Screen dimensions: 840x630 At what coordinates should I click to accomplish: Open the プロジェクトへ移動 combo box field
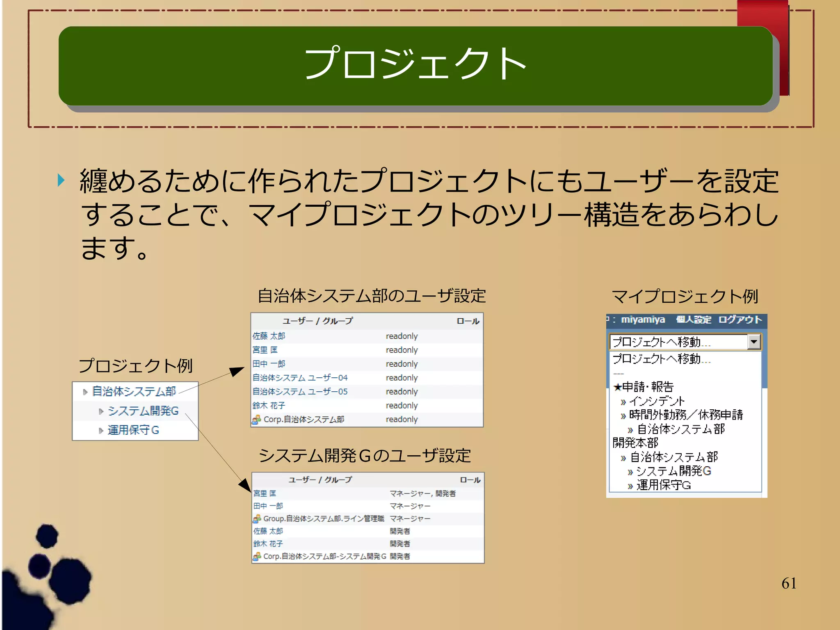[x=685, y=341]
